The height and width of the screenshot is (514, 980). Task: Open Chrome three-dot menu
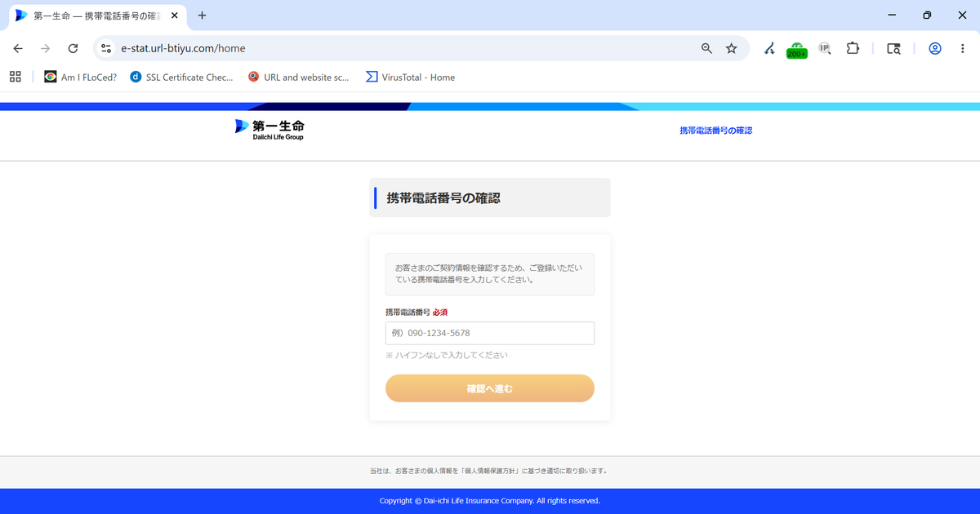pyautogui.click(x=961, y=48)
